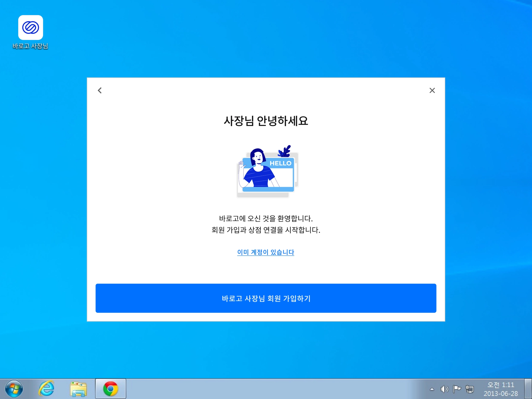The image size is (532, 399).
Task: Open the Windows Start menu orb
Action: click(14, 389)
